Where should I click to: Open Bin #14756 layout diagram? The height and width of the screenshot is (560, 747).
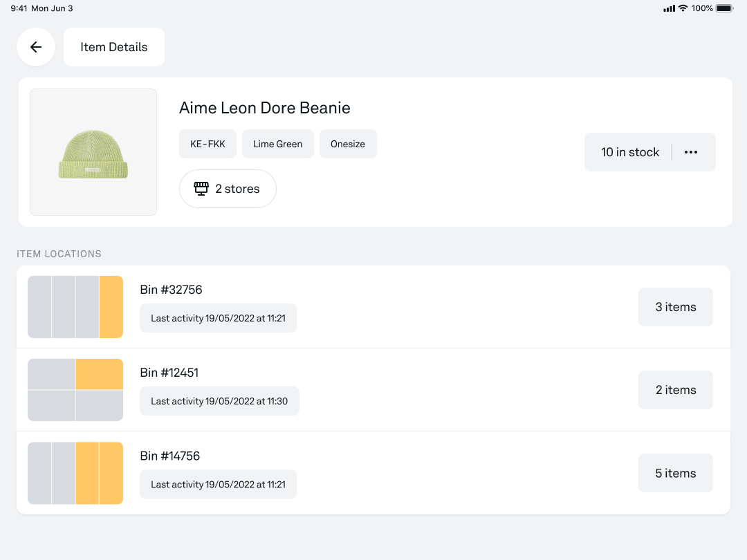[75, 473]
